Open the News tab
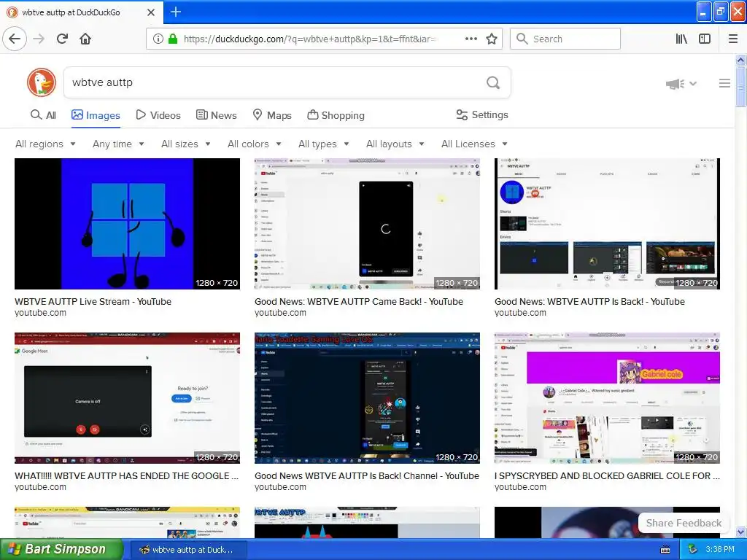Image resolution: width=747 pixels, height=560 pixels. click(216, 115)
